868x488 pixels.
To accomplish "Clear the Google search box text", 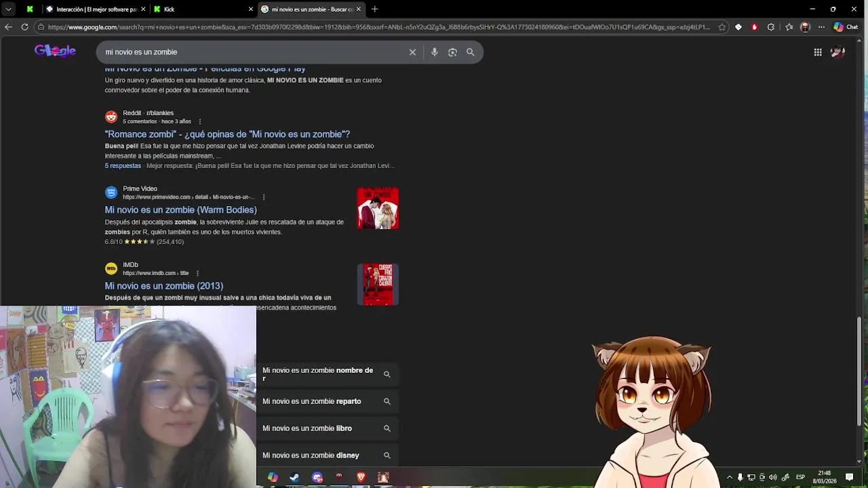I will tap(412, 52).
